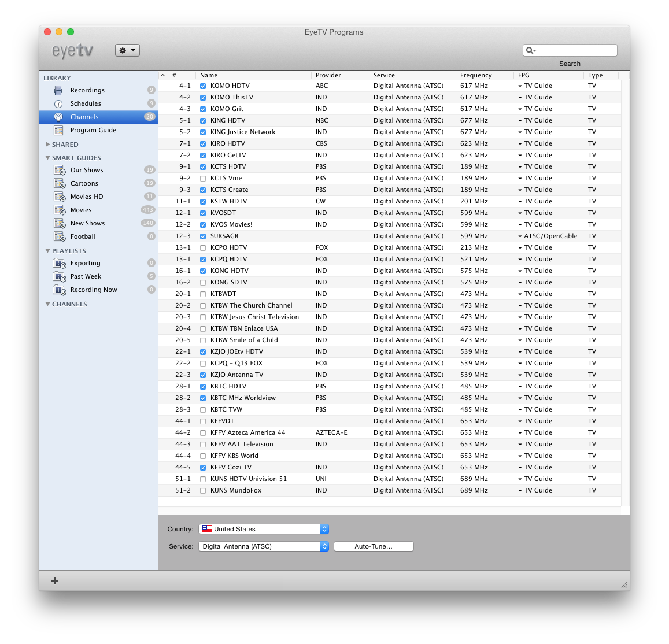The height and width of the screenshot is (644, 669).
Task: Uncheck the KFFV Cozi TV checkbox
Action: (203, 468)
